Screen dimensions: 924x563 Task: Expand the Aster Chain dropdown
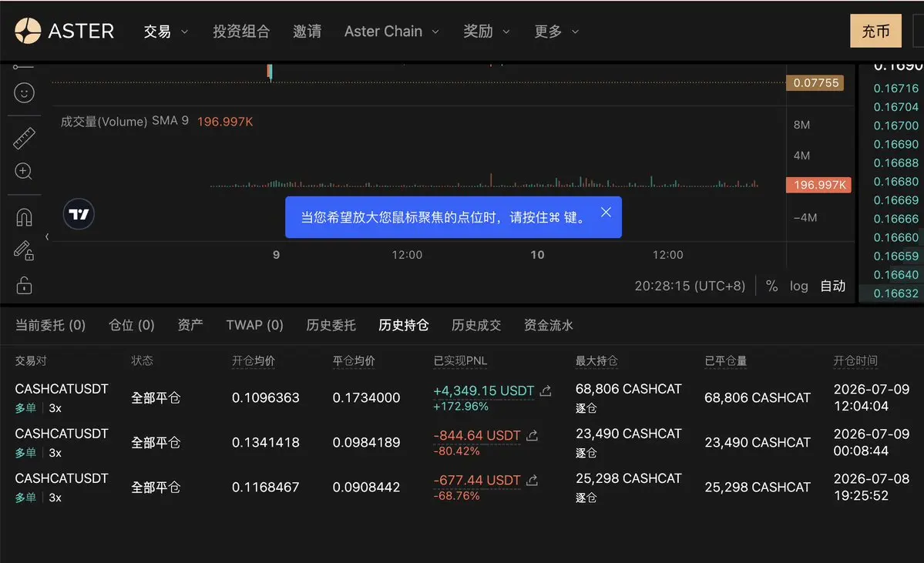click(x=391, y=32)
